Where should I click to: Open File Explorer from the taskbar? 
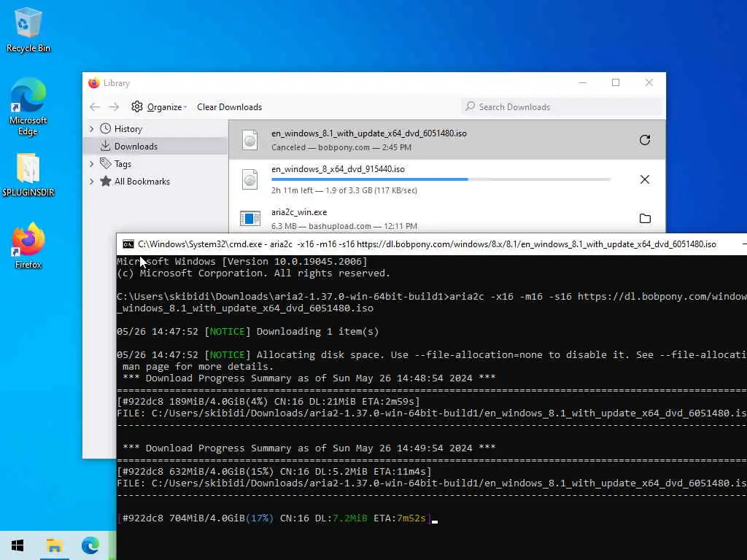[54, 545]
